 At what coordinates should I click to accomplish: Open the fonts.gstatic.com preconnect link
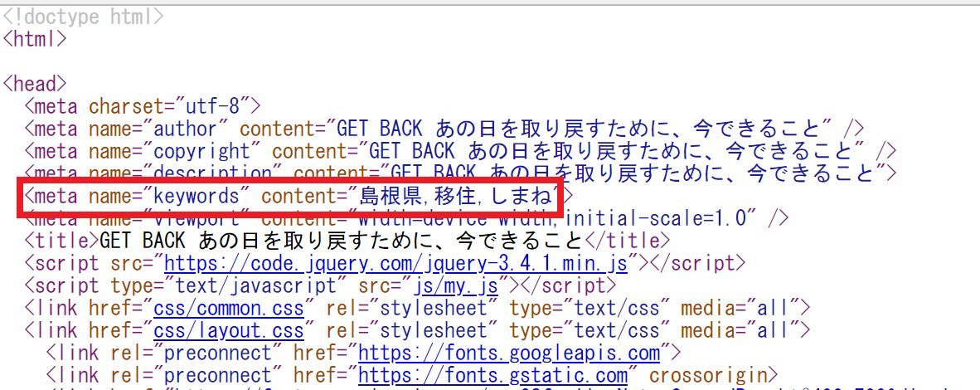(x=492, y=376)
